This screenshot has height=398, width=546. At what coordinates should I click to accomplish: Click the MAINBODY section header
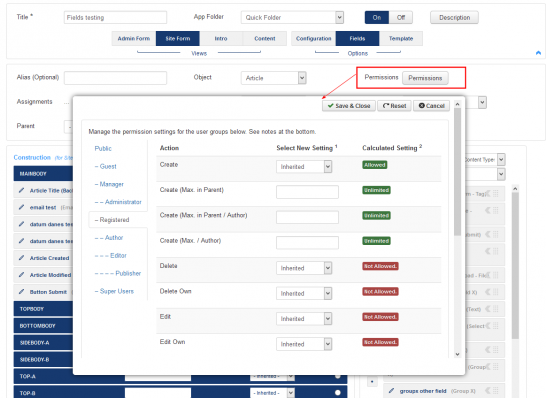tap(43, 173)
